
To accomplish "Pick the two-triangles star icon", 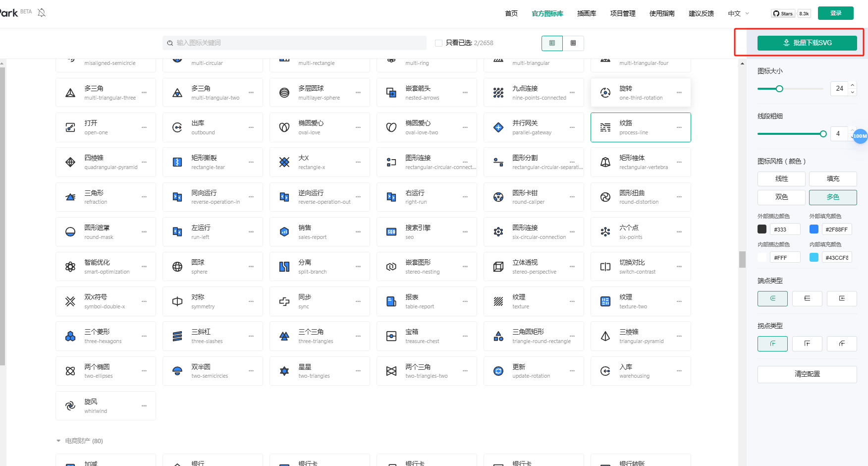I will tap(320, 371).
